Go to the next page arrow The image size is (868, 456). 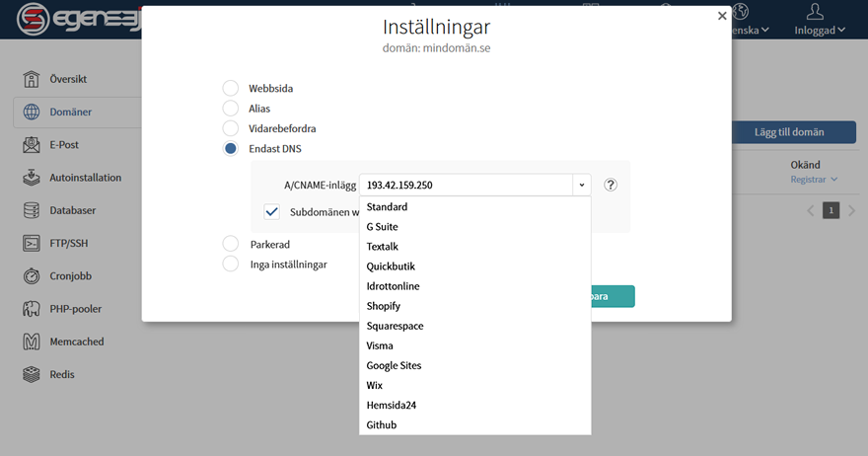[x=851, y=210]
